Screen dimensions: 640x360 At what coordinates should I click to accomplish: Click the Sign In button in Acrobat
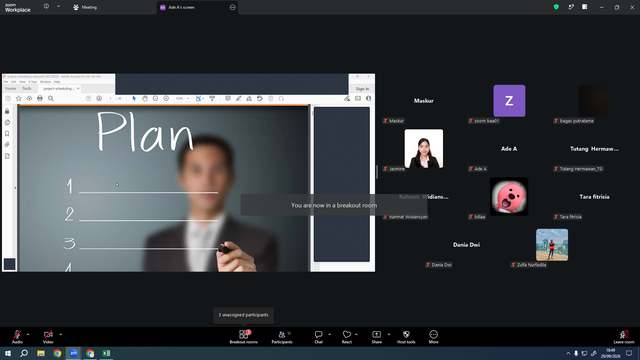tap(362, 89)
